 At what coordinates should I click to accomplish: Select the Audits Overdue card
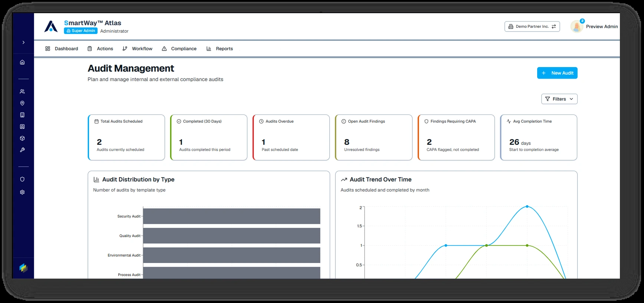point(291,137)
